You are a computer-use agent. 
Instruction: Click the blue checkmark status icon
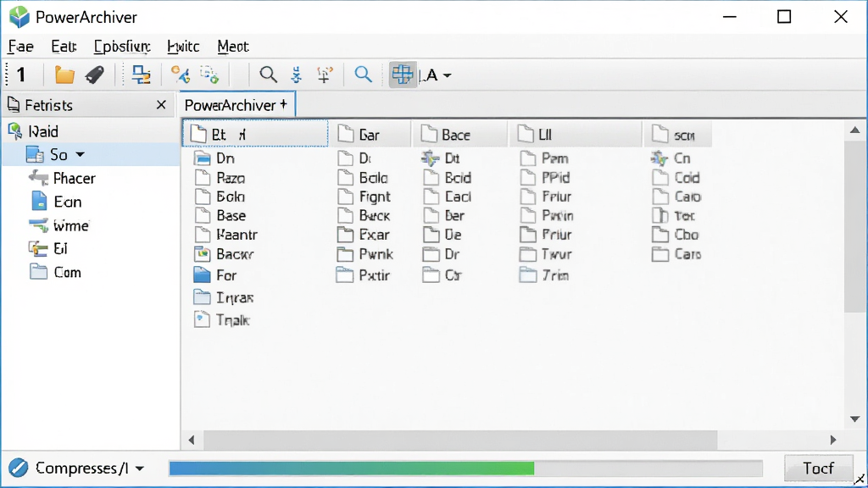19,468
